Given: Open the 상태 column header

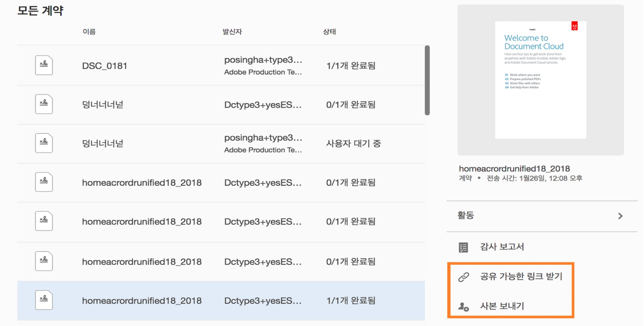Looking at the screenshot, I should coord(329,32).
